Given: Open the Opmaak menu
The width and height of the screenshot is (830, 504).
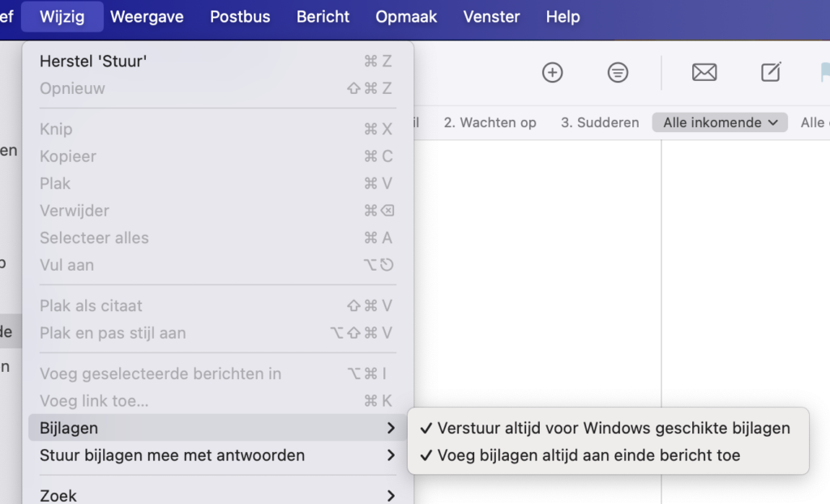Looking at the screenshot, I should click(x=406, y=17).
